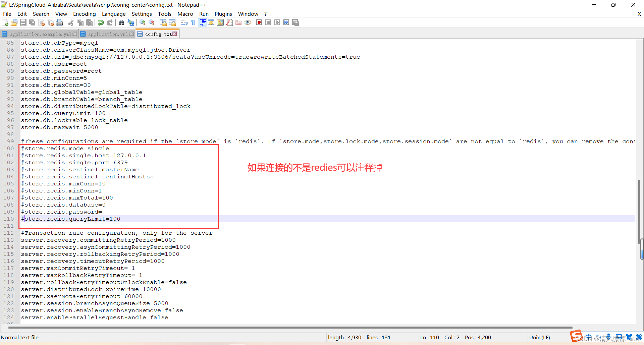The image size is (644, 345).
Task: Open the user defined language icon
Action: point(211,22)
